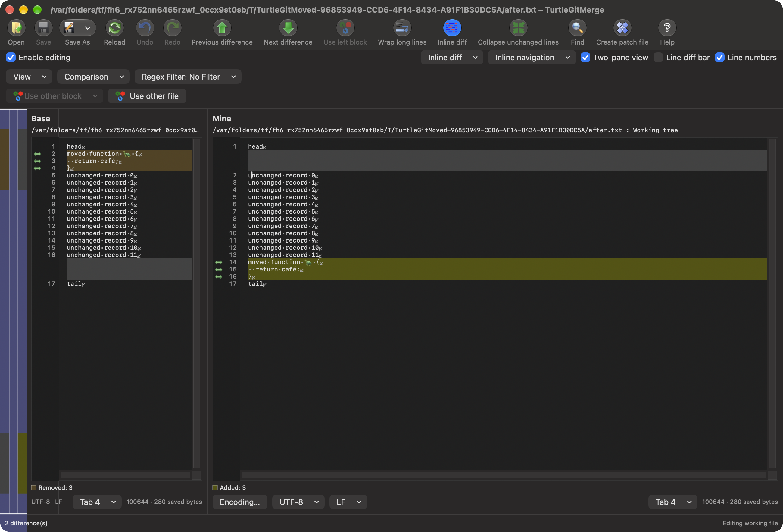Screen dimensions: 783x532
Task: Open the Regex Filter dropdown
Action: pos(188,77)
